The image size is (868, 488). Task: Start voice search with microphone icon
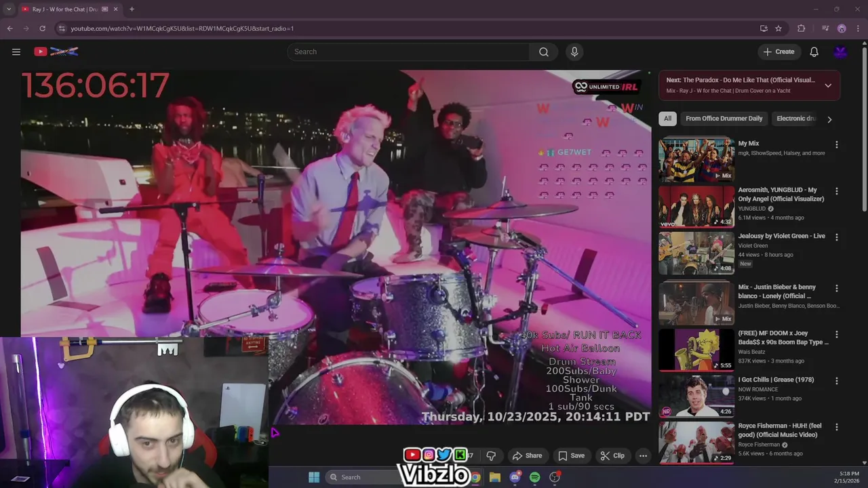(574, 52)
